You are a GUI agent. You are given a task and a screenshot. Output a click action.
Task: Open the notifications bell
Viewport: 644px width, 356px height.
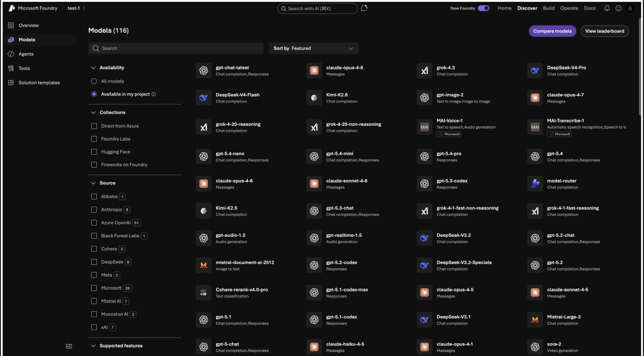[607, 8]
